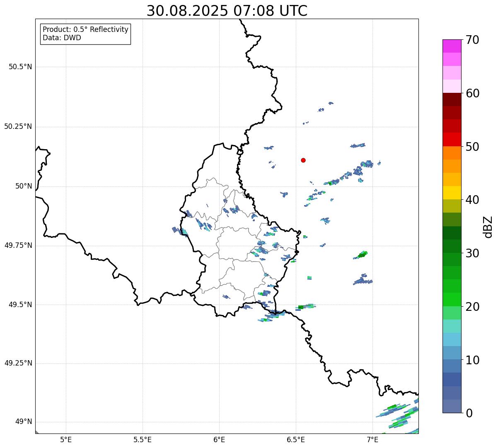
Task: Click the colorbar tick label "20"
Action: coord(472,307)
